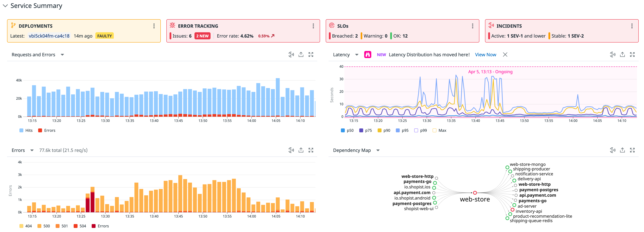The image size is (644, 232).
Task: Select the web-store node in the Dependency Map
Action: coord(475,192)
